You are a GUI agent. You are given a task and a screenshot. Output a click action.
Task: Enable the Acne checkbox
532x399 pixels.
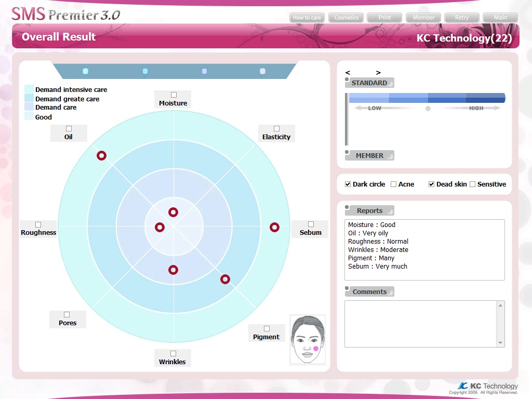[x=393, y=184]
